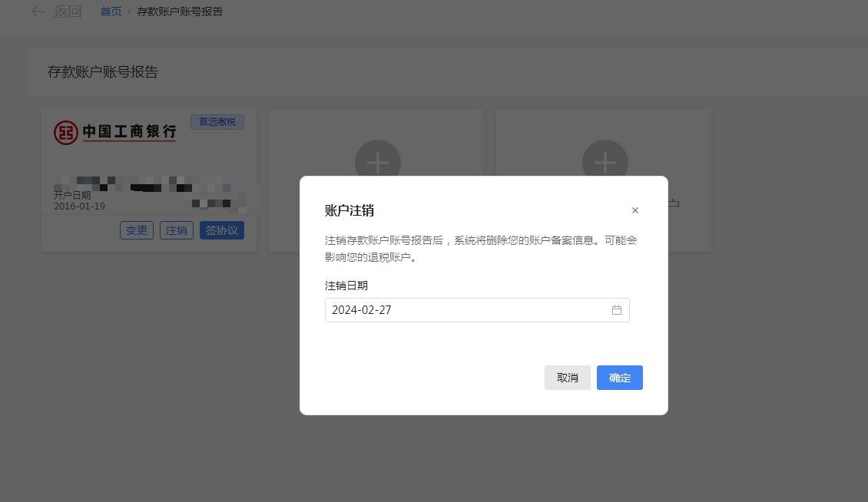Click the plus icon in the middle card
Image resolution: width=868 pixels, height=502 pixels.
click(x=377, y=162)
